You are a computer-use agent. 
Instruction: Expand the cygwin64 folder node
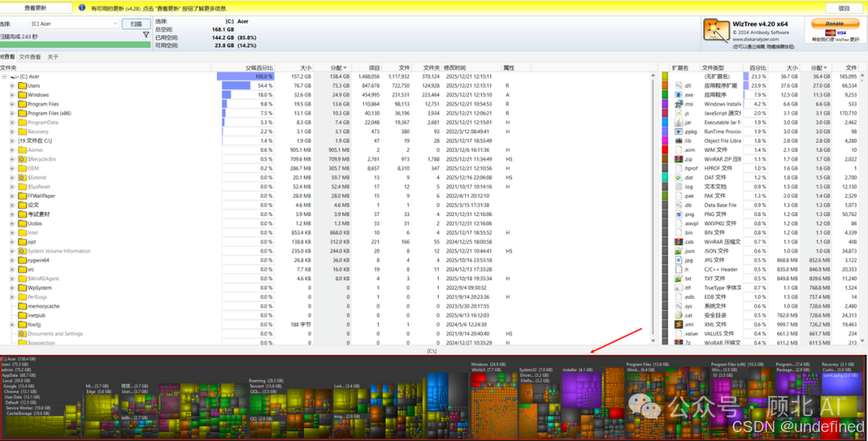pyautogui.click(x=12, y=260)
